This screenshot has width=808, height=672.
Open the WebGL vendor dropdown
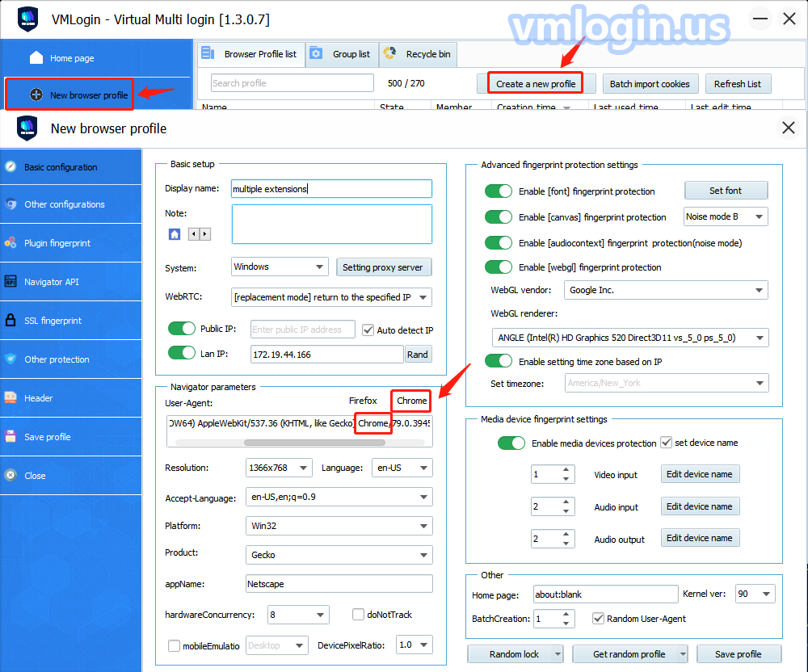point(665,290)
